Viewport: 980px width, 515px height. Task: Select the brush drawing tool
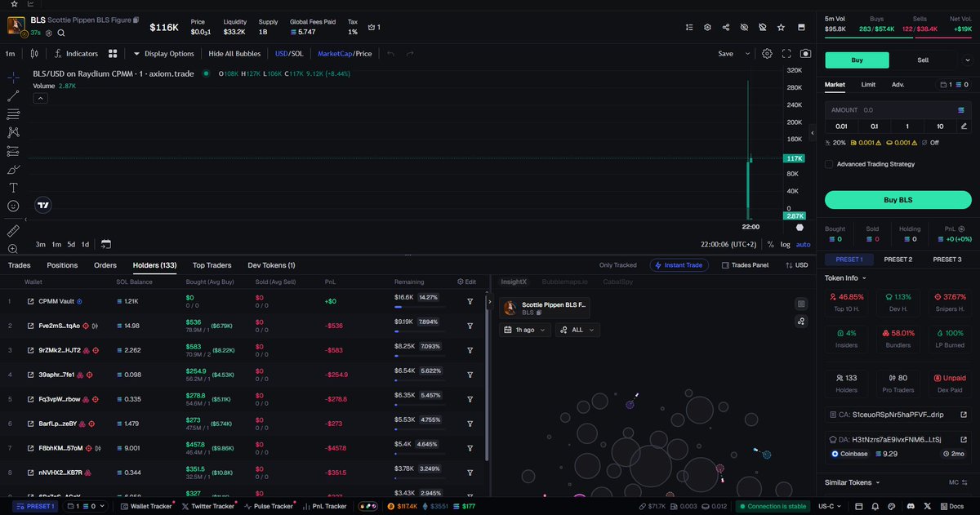click(x=14, y=170)
